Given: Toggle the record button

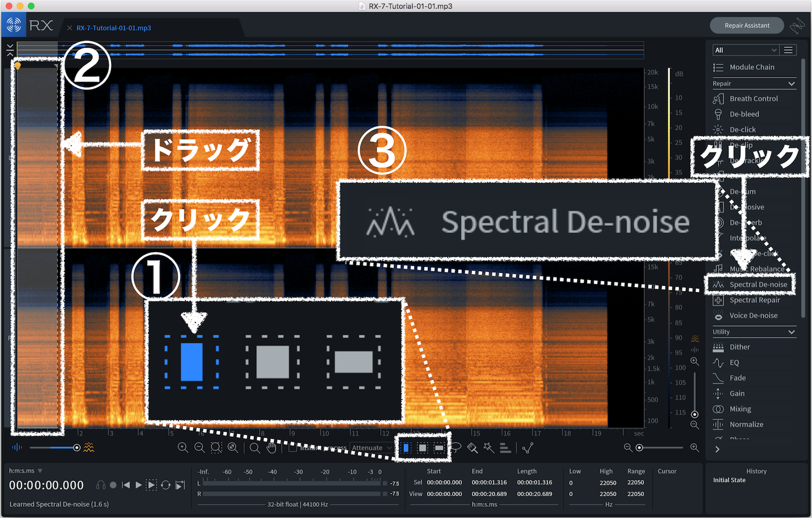Looking at the screenshot, I should pyautogui.click(x=113, y=485).
